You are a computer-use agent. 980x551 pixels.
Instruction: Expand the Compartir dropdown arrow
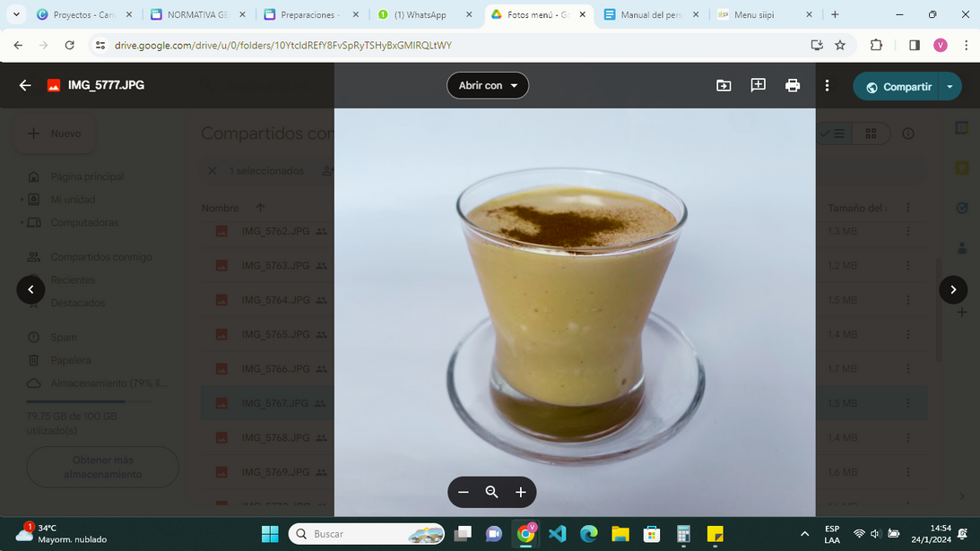(950, 87)
